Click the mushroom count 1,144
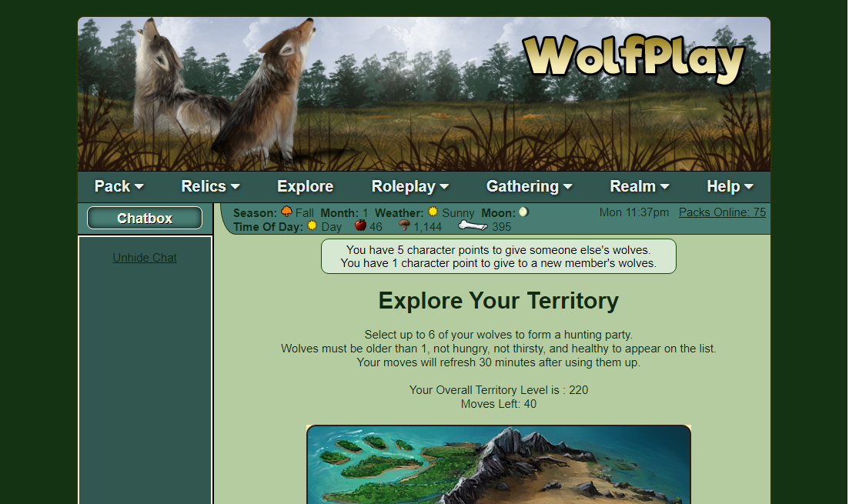The image size is (859, 504). point(427,226)
